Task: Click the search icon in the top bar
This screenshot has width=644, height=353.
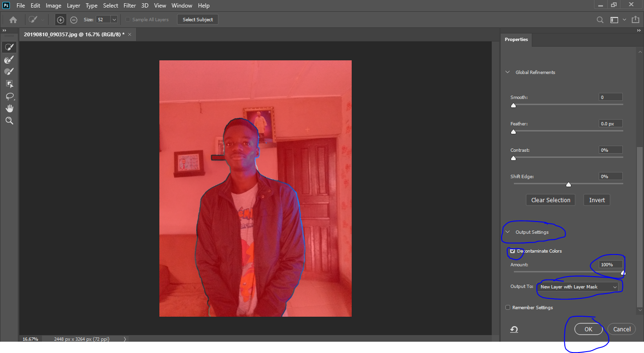Action: (600, 19)
